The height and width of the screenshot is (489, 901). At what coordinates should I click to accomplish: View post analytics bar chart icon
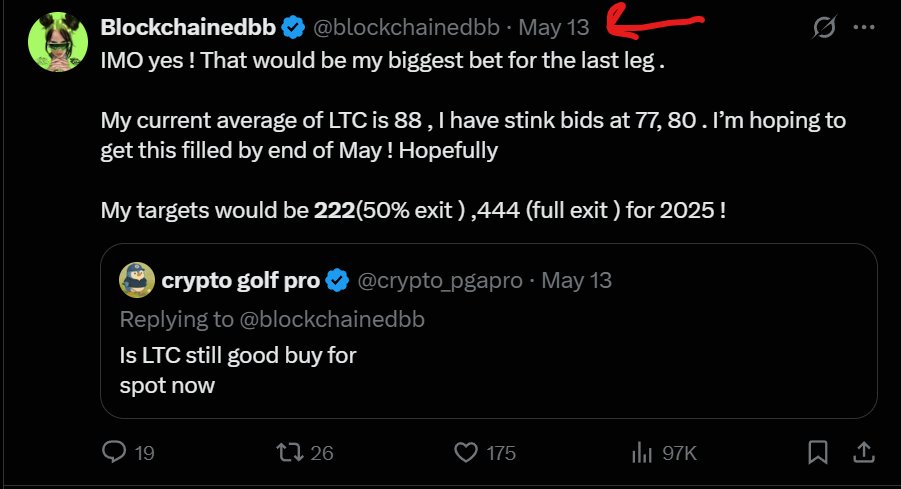click(x=641, y=453)
